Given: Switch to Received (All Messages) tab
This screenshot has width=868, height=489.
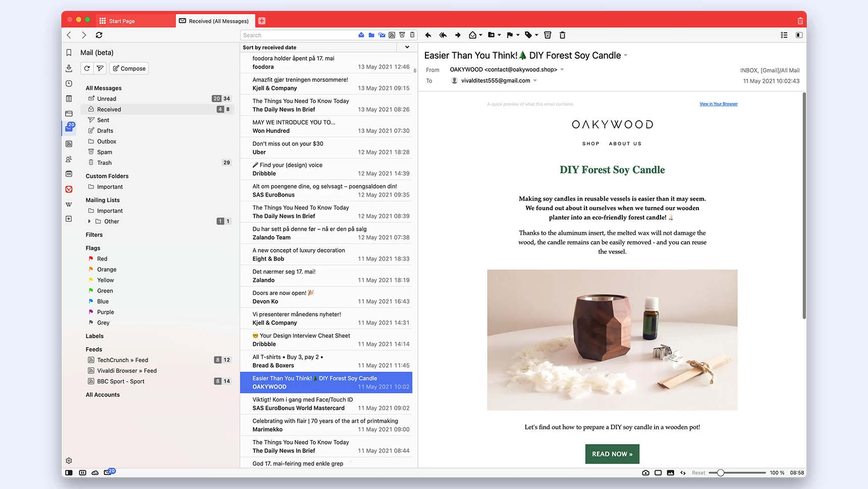Looking at the screenshot, I should click(x=214, y=21).
